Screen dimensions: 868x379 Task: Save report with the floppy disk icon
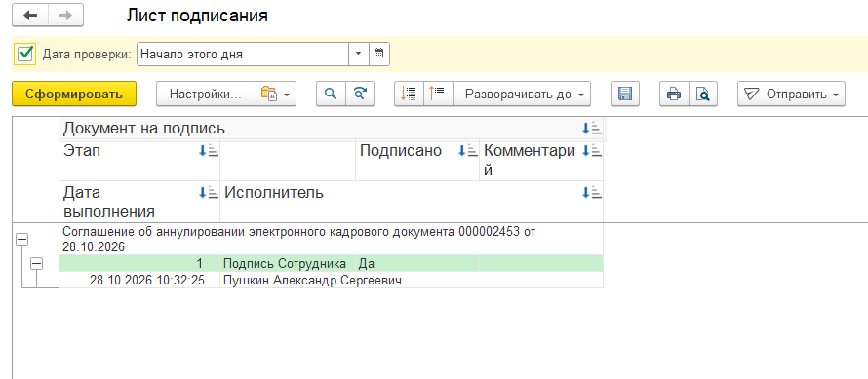(625, 95)
